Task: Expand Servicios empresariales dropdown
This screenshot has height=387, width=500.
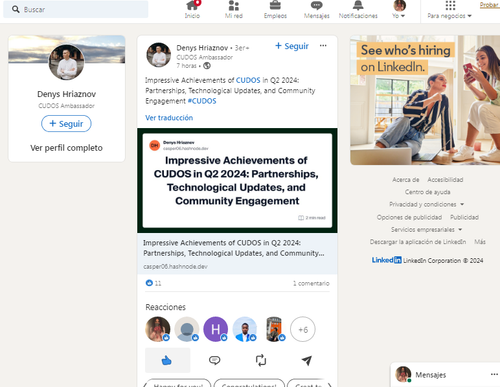Action: [x=426, y=229]
